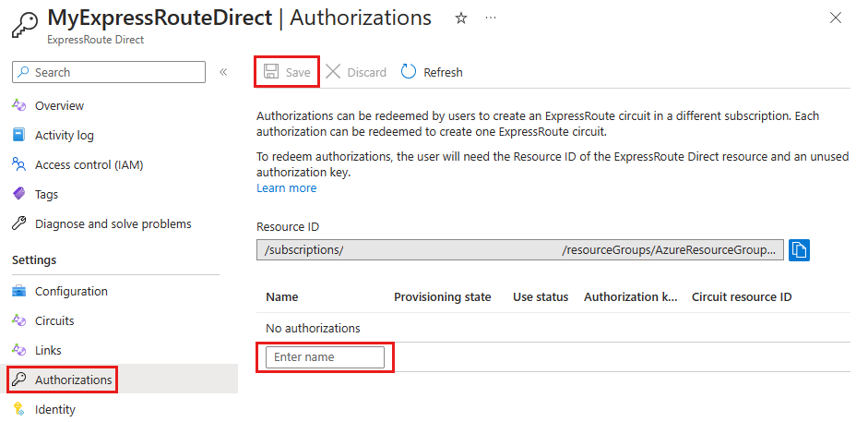Viewport: 868px width, 422px height.
Task: Favorite this resource with the star icon
Action: click(x=460, y=18)
